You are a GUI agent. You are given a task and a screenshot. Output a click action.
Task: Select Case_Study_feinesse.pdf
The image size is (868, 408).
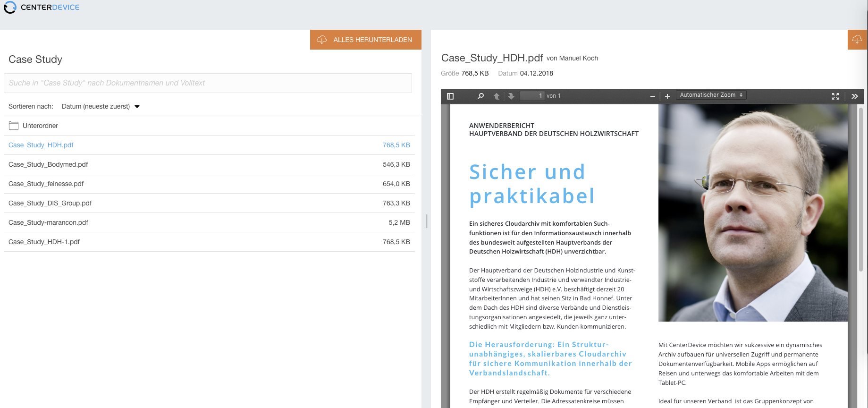(x=46, y=184)
